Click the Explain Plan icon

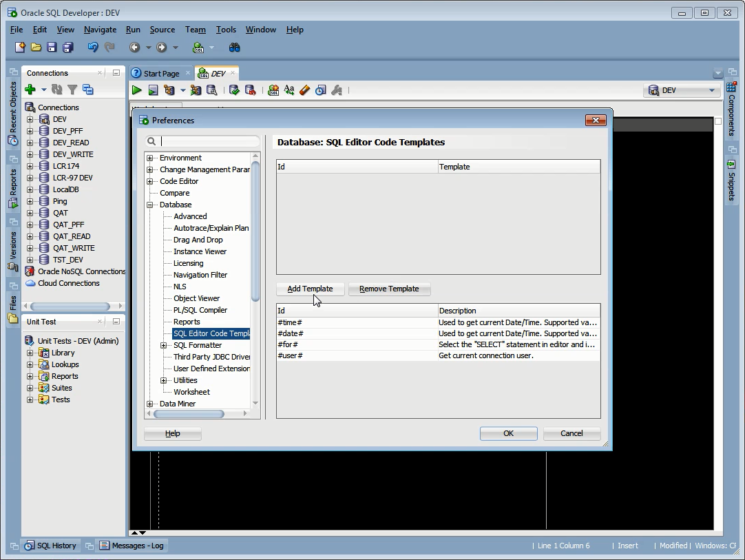[169, 90]
